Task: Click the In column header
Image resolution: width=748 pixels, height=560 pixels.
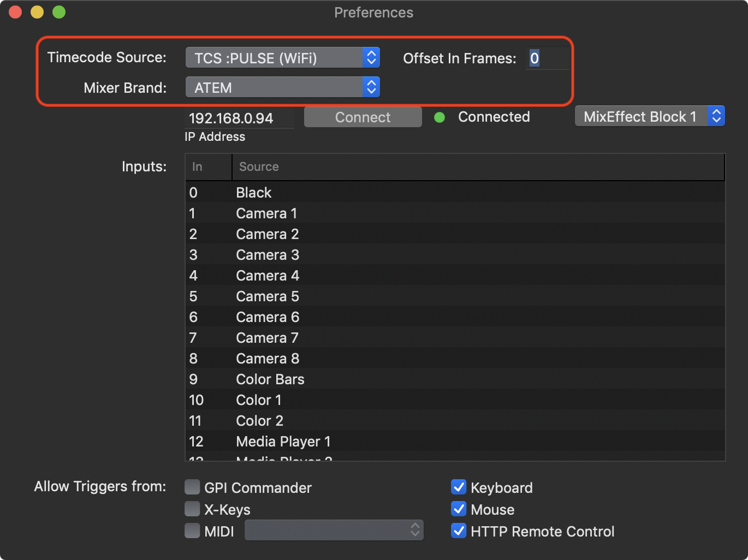Action: [209, 167]
